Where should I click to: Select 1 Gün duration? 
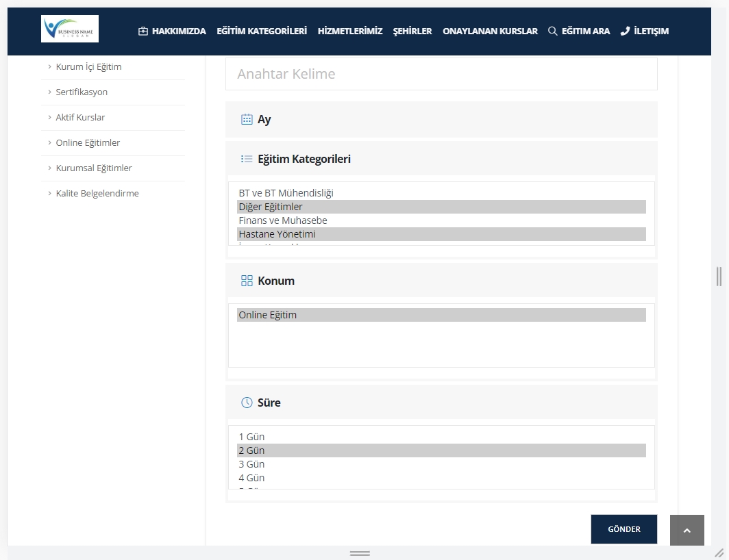(441, 437)
